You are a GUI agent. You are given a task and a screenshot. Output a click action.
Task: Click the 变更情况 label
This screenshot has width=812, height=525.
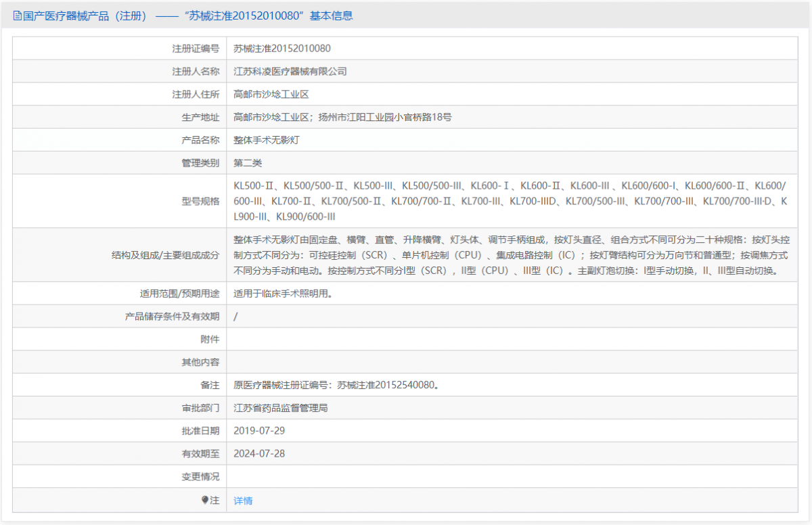(200, 477)
